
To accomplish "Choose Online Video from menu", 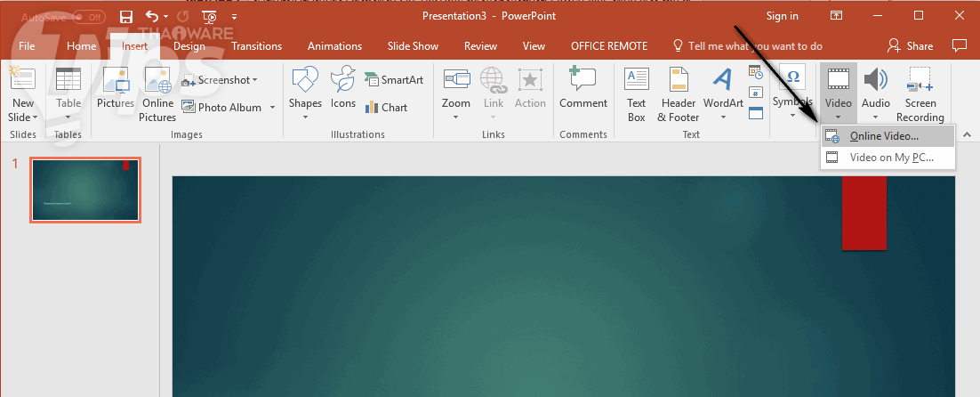I will tap(888, 136).
